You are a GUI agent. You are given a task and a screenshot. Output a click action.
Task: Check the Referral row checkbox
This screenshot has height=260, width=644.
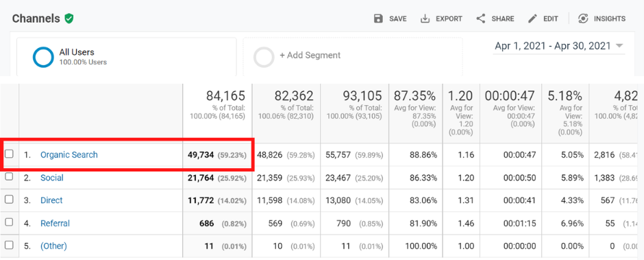click(9, 222)
